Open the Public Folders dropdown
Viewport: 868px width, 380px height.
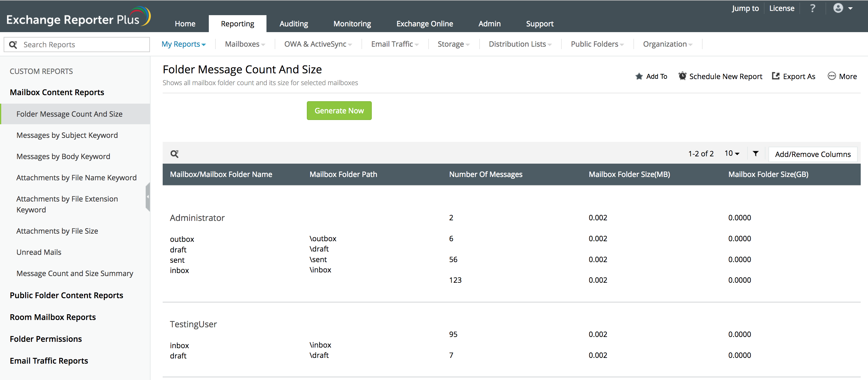pos(597,44)
